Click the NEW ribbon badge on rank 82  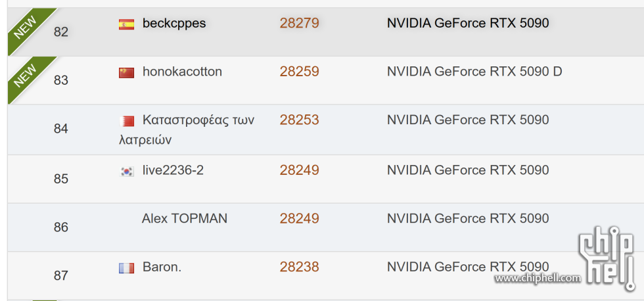[29, 29]
